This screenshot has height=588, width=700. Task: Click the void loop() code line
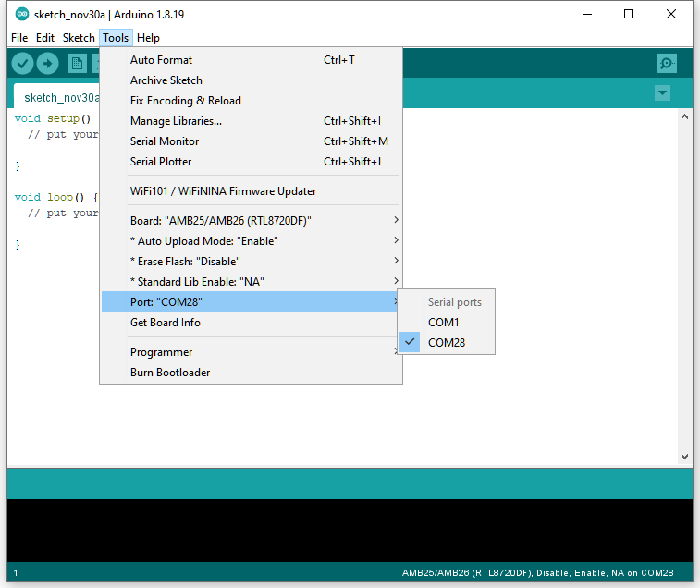(55, 197)
